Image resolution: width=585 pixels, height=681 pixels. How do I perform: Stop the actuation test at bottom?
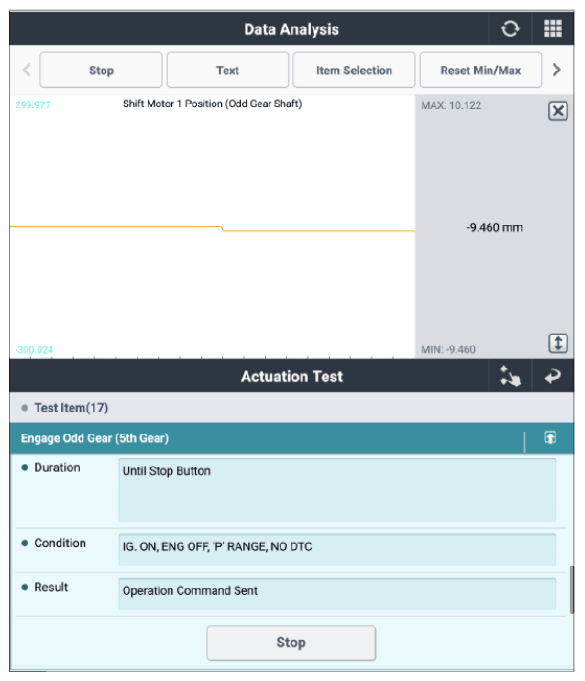[x=291, y=643]
